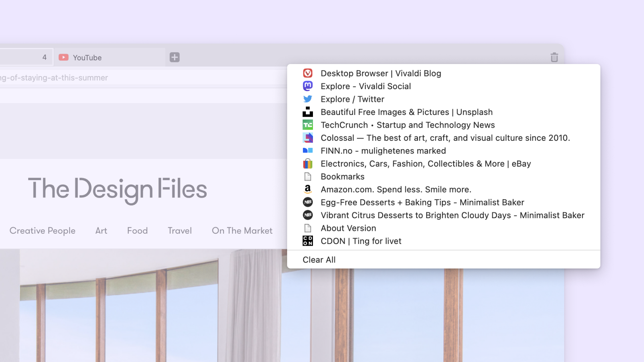Click the TechCrunch TC icon
The width and height of the screenshot is (644, 362).
tap(308, 125)
